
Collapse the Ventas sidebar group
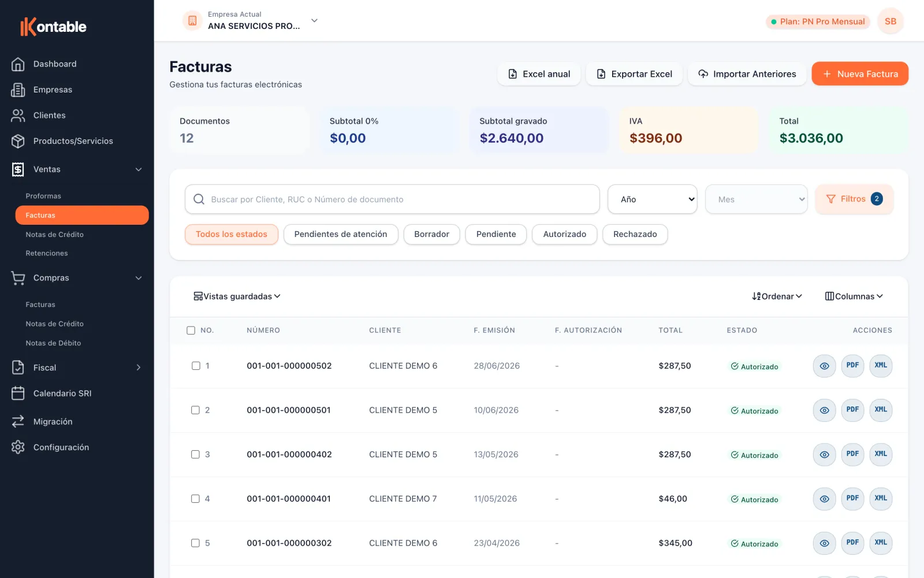click(77, 169)
